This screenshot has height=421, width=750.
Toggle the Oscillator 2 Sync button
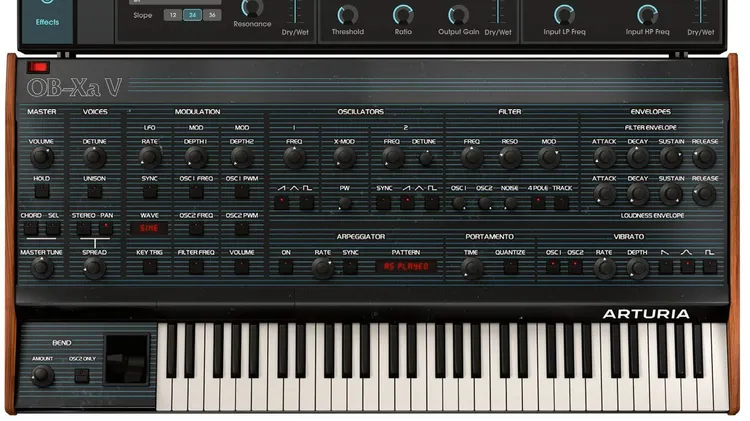383,202
